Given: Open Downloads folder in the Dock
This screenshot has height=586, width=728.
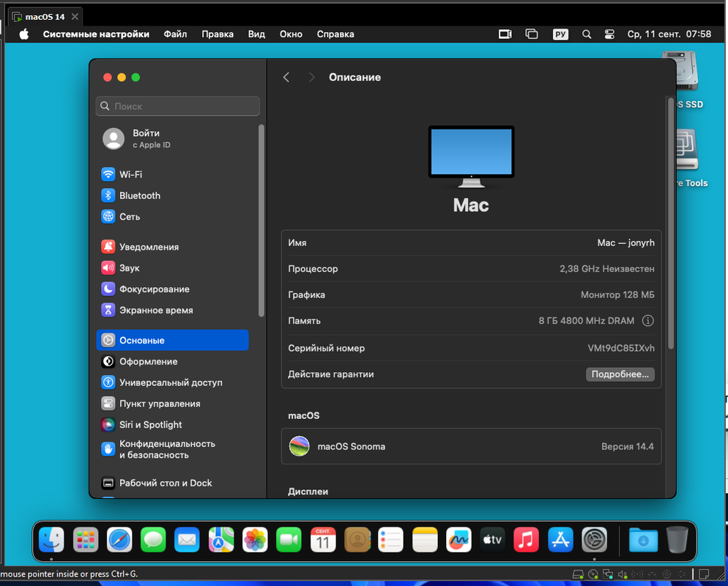Looking at the screenshot, I should (x=643, y=540).
